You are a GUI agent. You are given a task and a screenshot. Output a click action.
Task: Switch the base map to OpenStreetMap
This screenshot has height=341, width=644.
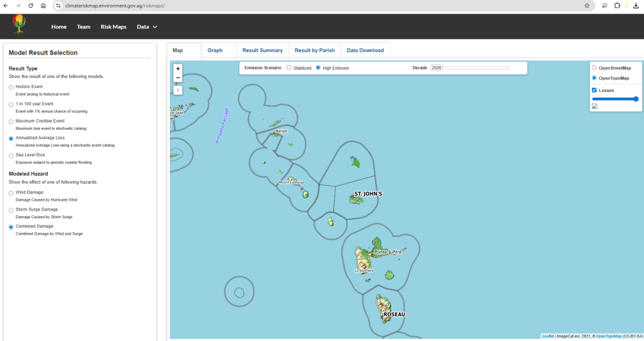[594, 67]
